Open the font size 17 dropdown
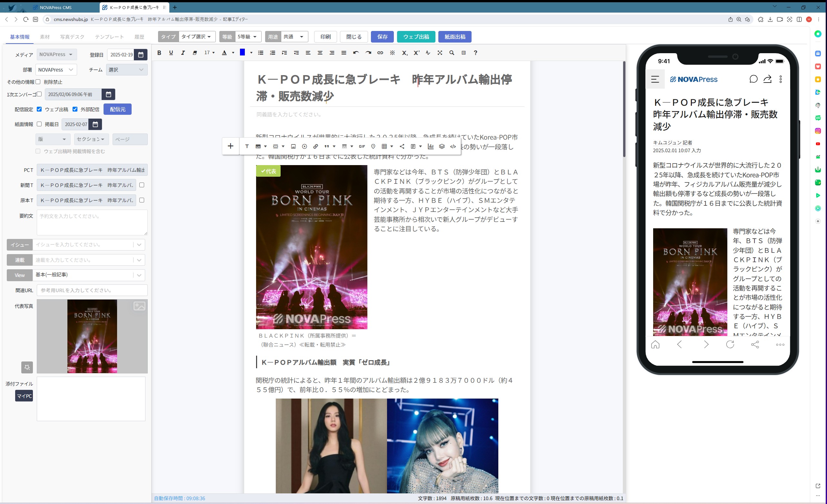827x504 pixels. coord(209,53)
